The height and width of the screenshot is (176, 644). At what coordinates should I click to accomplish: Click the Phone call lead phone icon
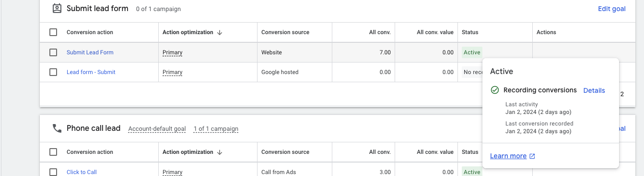pos(57,128)
